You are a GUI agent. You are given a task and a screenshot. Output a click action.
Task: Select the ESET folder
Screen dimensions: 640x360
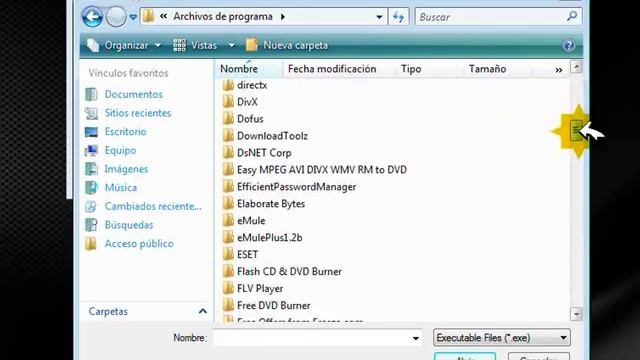(x=247, y=255)
